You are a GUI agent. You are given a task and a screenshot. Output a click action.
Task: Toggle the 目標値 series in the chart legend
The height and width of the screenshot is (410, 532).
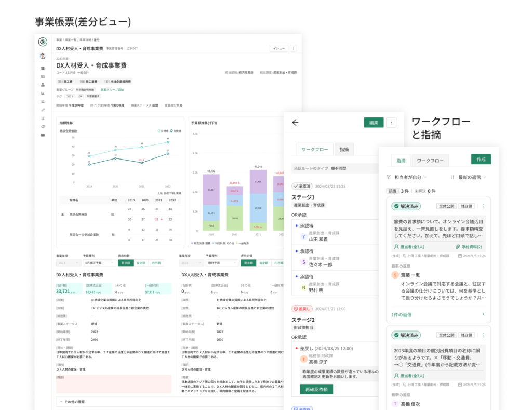[164, 131]
